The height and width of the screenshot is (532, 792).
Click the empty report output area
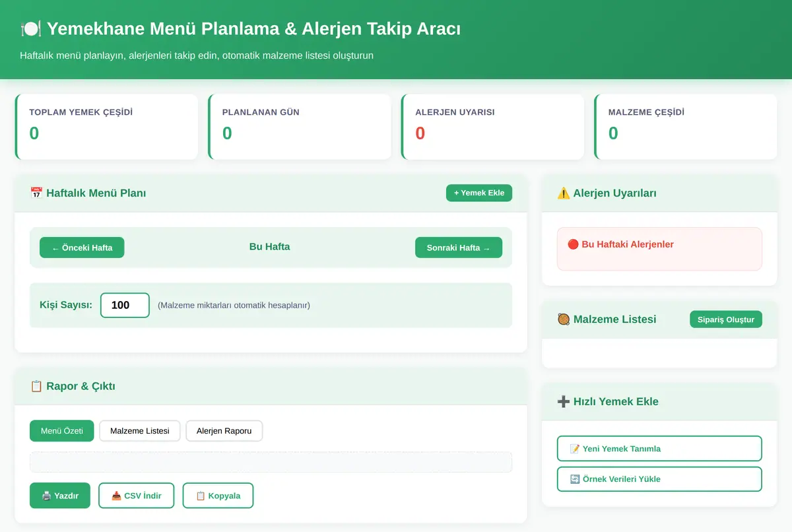pos(271,462)
